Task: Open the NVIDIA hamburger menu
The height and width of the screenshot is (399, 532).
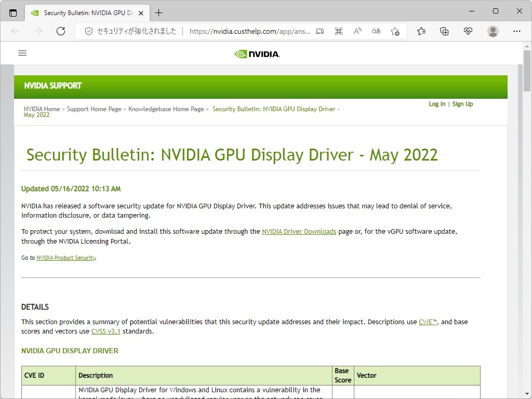Action: [22, 53]
